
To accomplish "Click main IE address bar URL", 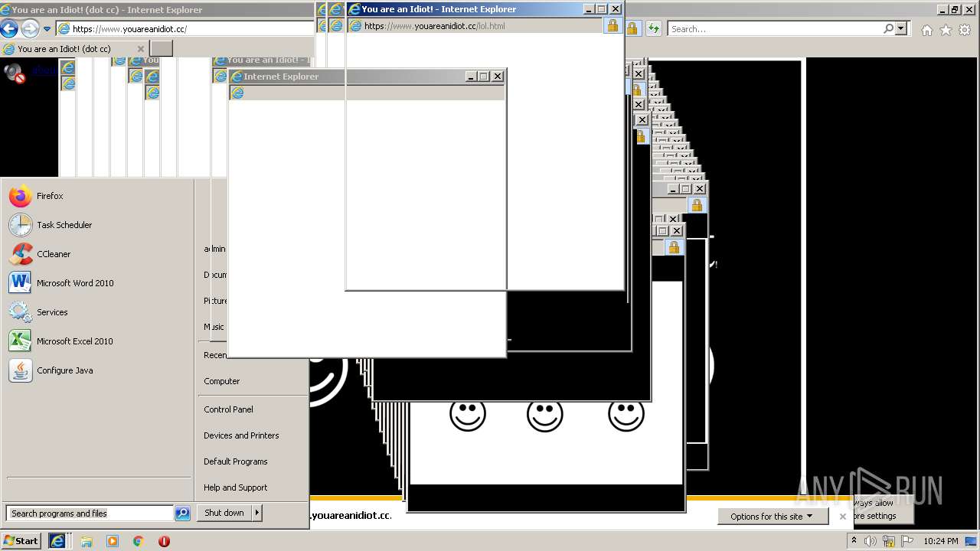I will 129,29.
